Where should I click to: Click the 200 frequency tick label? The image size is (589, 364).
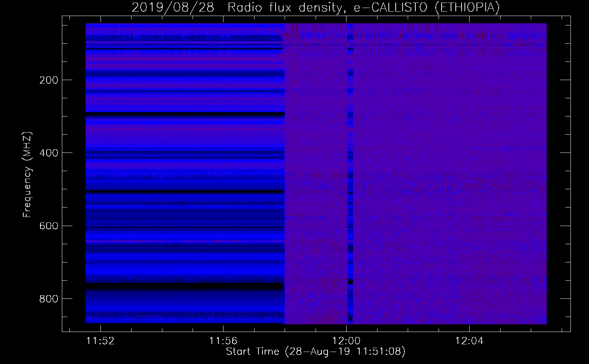pyautogui.click(x=48, y=80)
